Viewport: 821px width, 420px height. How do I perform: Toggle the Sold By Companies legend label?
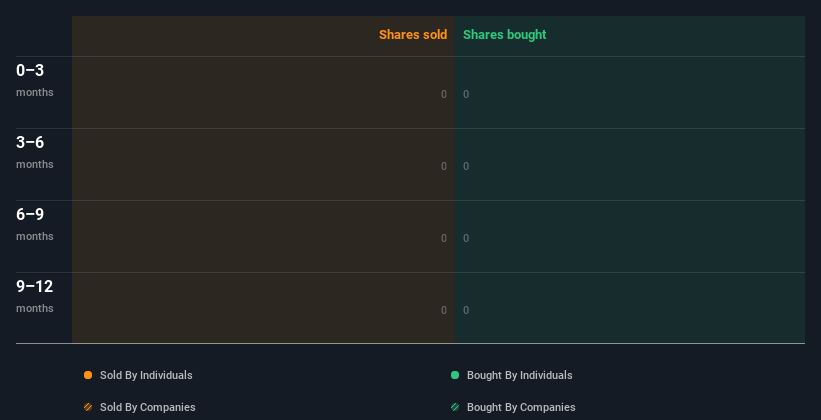[x=147, y=407]
